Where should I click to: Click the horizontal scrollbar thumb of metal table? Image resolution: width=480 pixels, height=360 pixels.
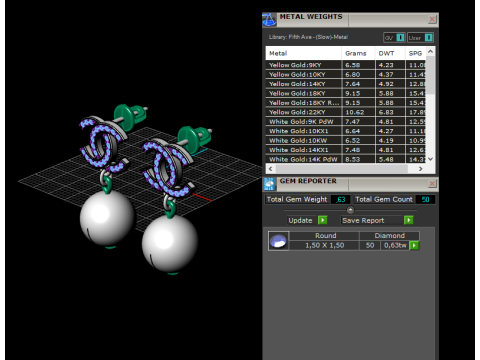tap(342, 169)
